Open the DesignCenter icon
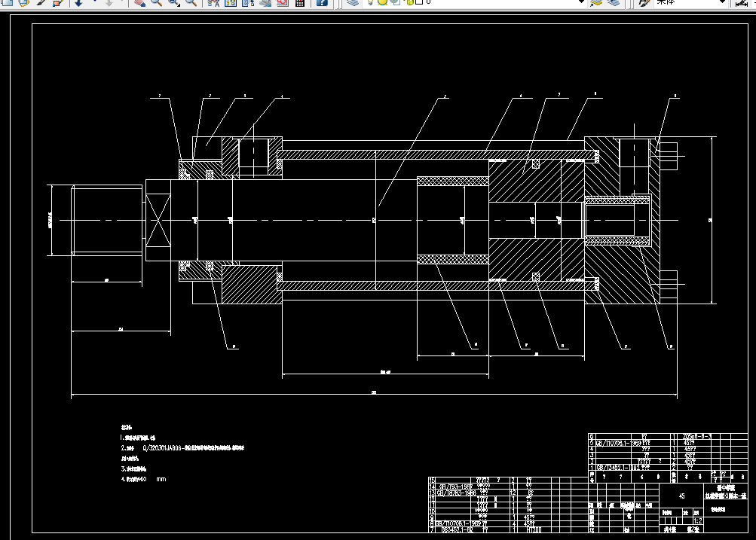756x540 pixels. pyautogui.click(x=231, y=2)
